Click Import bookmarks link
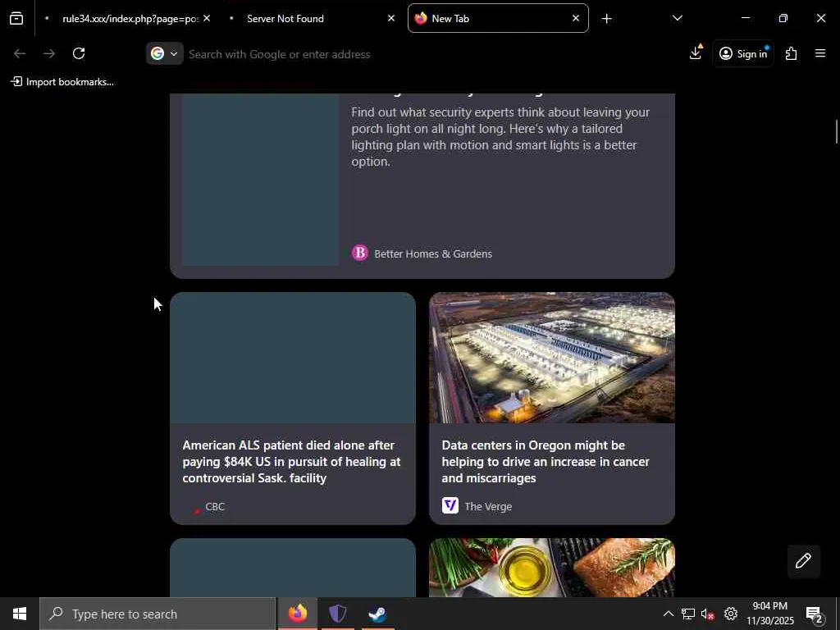 pos(62,82)
